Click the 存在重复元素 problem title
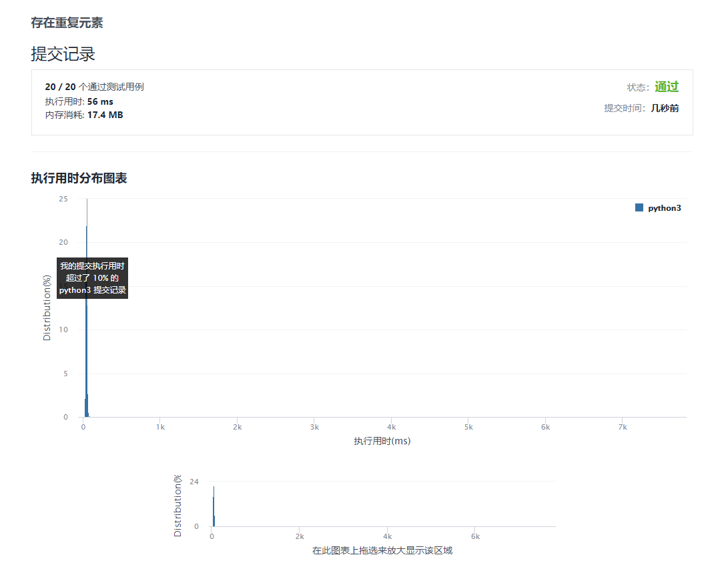This screenshot has width=728, height=565. [67, 23]
